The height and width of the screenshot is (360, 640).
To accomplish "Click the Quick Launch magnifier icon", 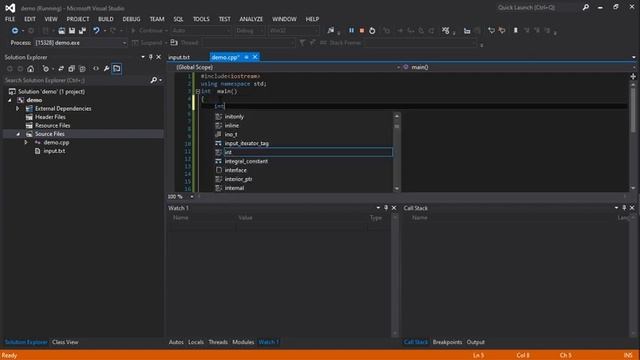I will point(586,7).
